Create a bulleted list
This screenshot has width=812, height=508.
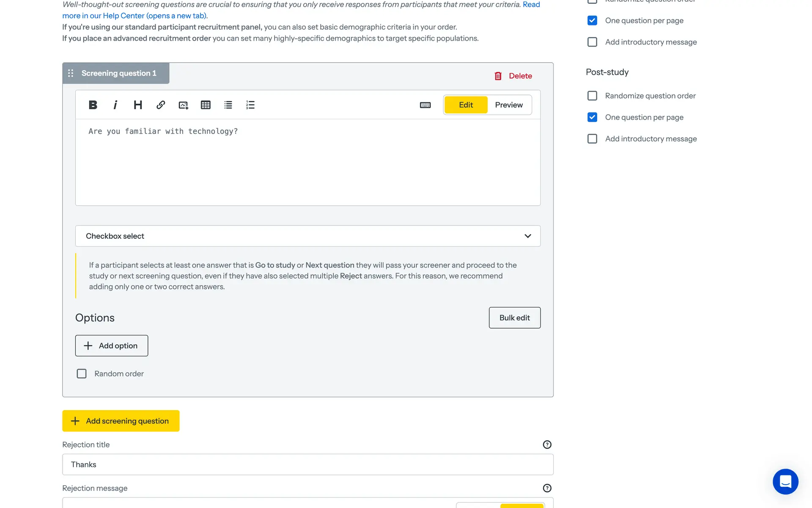coord(228,105)
